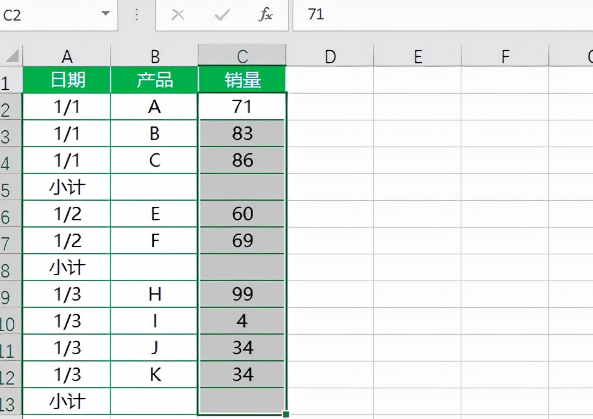This screenshot has height=419, width=593.
Task: Select cell with value 83
Action: [x=242, y=133]
